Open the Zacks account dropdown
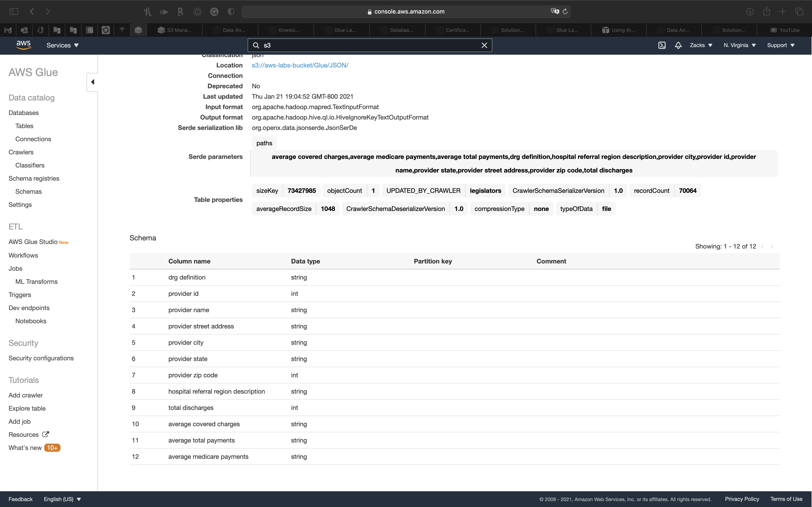Screen dimensions: 812x507 (x=701, y=45)
